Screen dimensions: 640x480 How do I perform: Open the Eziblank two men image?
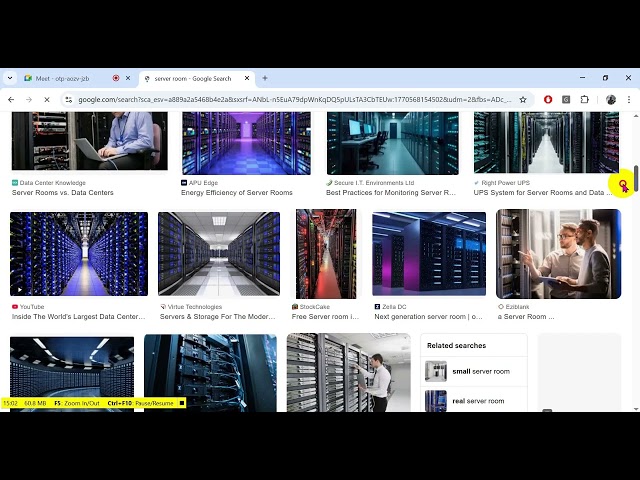[x=558, y=254]
